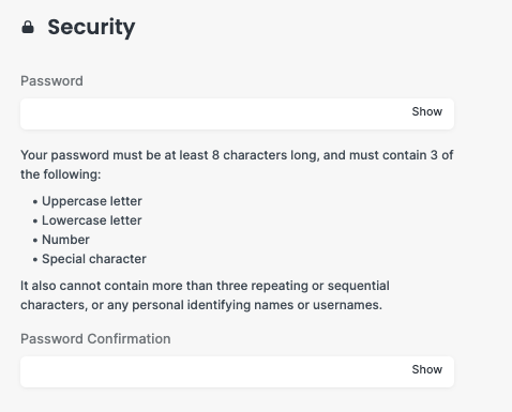This screenshot has width=512, height=412.
Task: Click the bullet dot before Special character
Action: pos(35,260)
